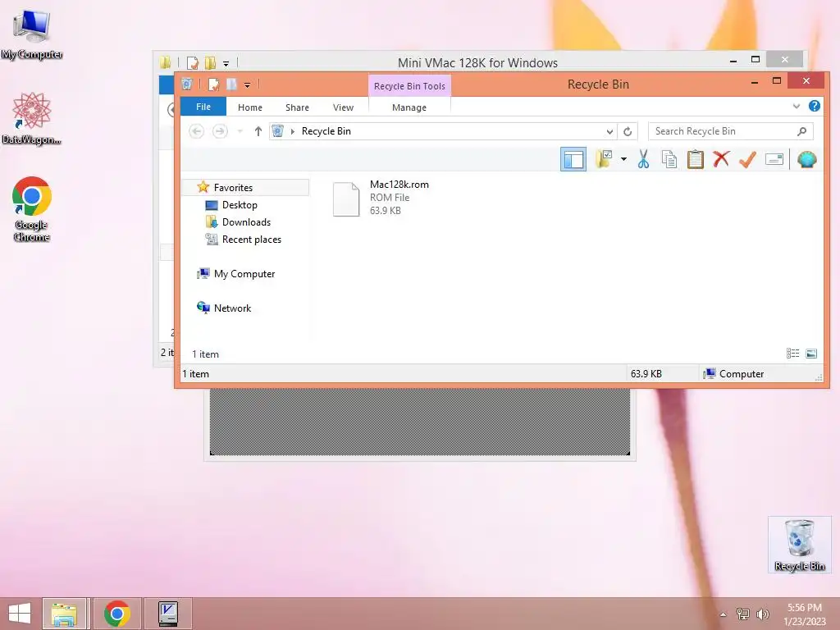Click New folder icon in Recycle Bin quick access
The height and width of the screenshot is (630, 840).
[231, 84]
